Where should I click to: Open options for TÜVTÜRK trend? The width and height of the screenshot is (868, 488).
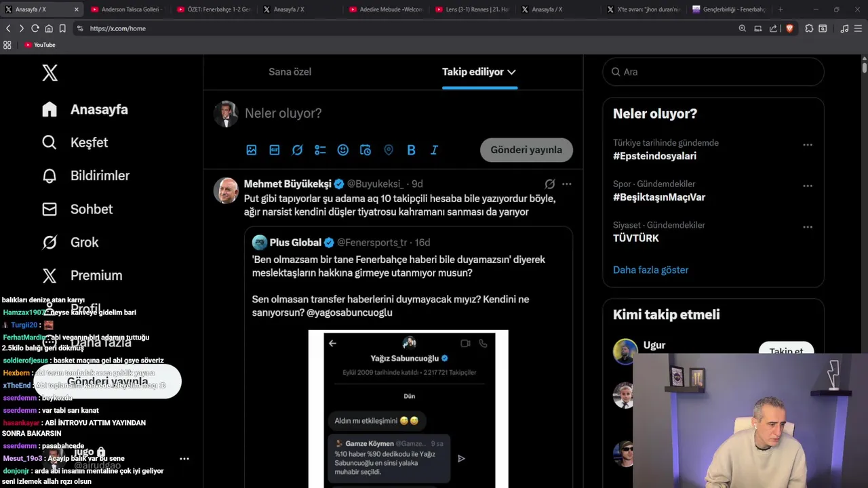(808, 227)
